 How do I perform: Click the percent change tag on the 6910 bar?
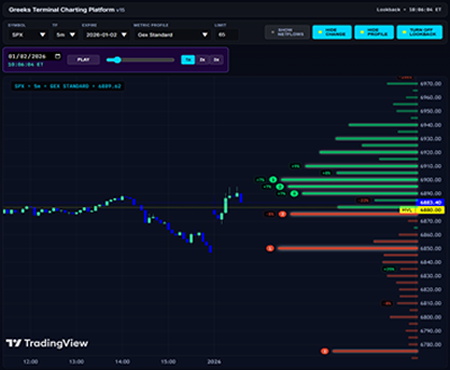click(295, 166)
